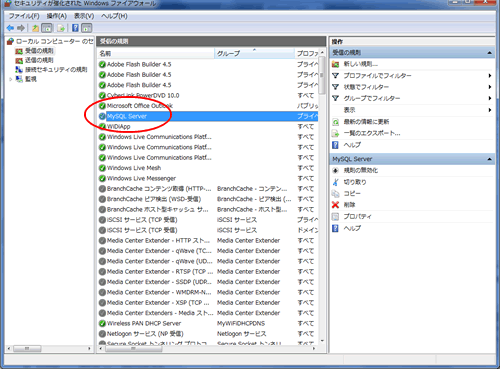Open グループでフィルター submenu
This screenshot has width=500, height=373.
[412, 98]
